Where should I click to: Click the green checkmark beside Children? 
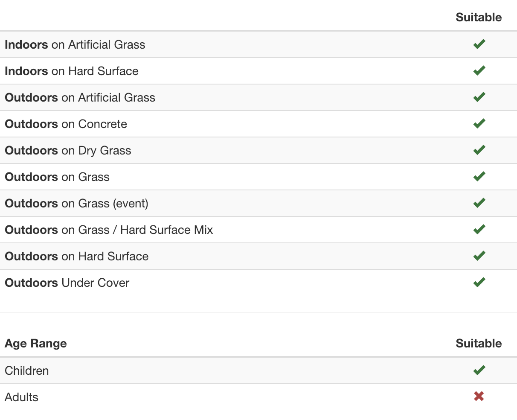(x=479, y=370)
